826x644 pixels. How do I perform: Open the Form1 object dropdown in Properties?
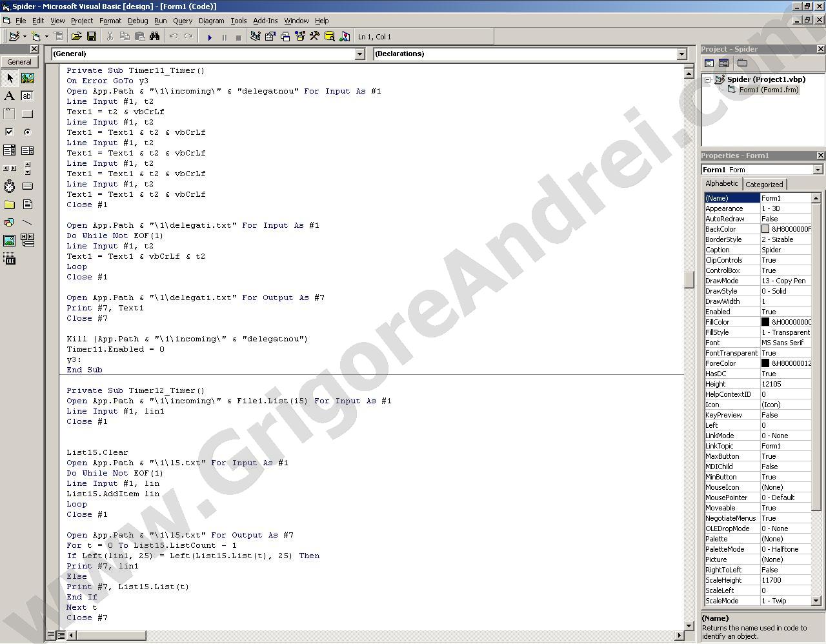click(x=818, y=170)
